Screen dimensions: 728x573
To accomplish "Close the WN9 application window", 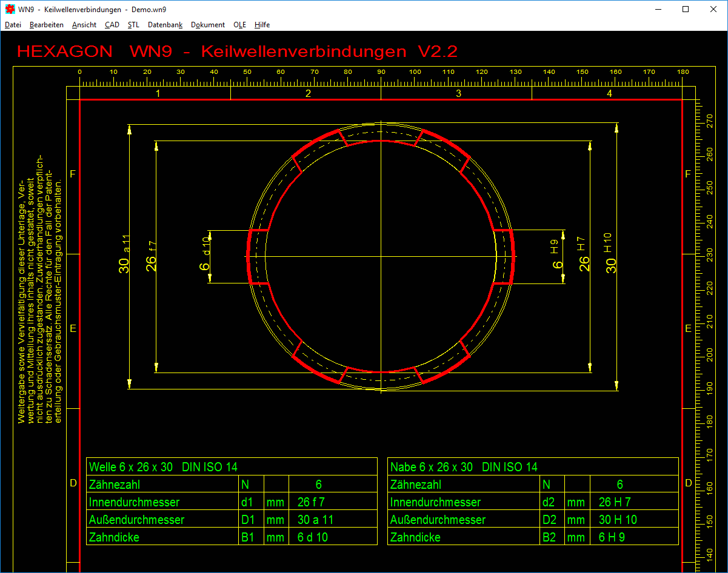I will [713, 9].
